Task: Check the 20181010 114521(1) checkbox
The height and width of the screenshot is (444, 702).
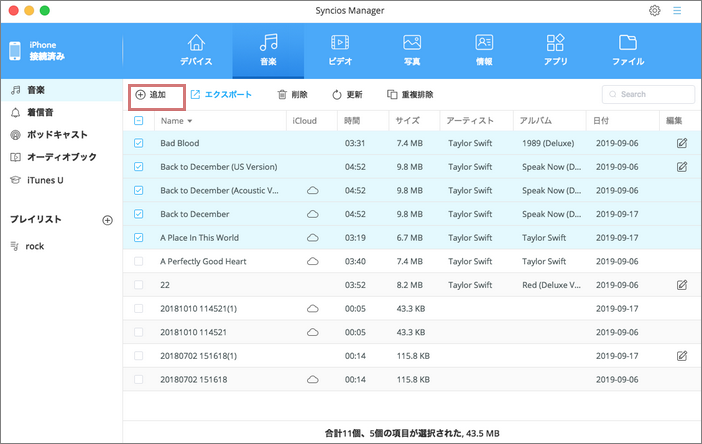Action: pyautogui.click(x=139, y=309)
